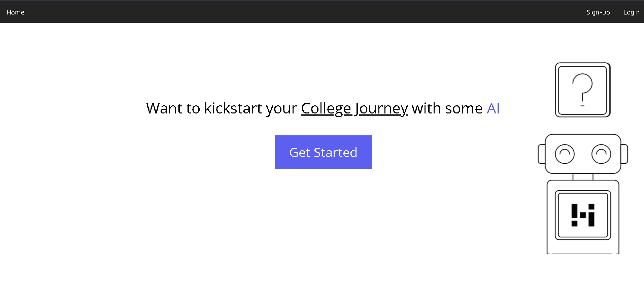The width and height of the screenshot is (644, 299).
Task: Click the underlined 'College Journey' text
Action: [354, 109]
